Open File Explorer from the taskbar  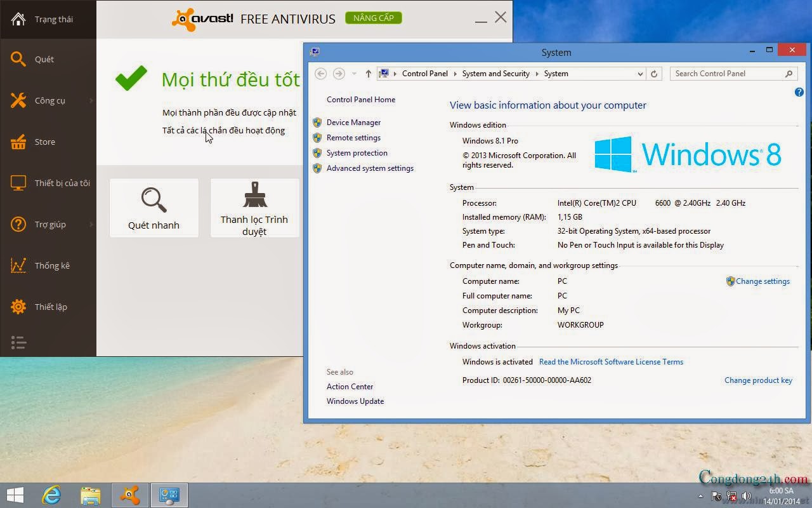(x=91, y=495)
